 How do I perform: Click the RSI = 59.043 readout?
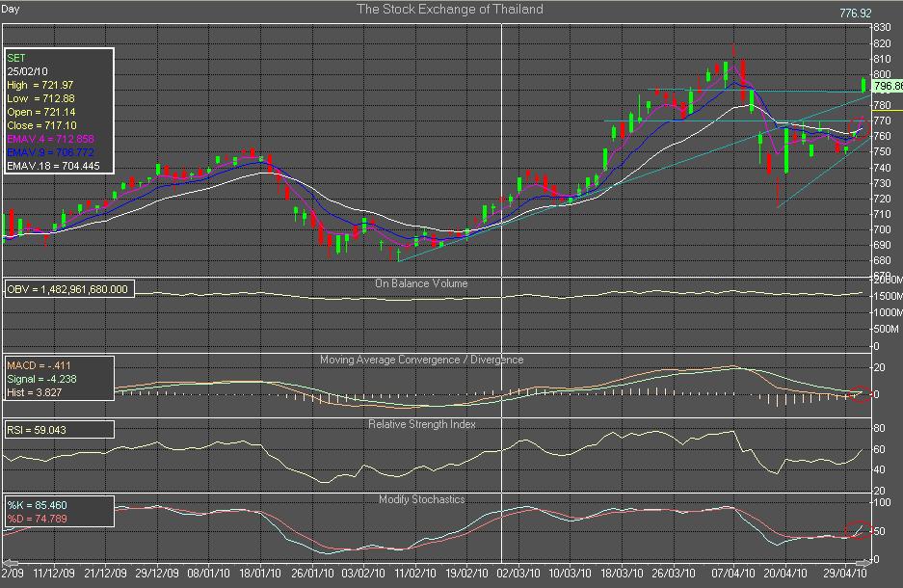tap(37, 430)
